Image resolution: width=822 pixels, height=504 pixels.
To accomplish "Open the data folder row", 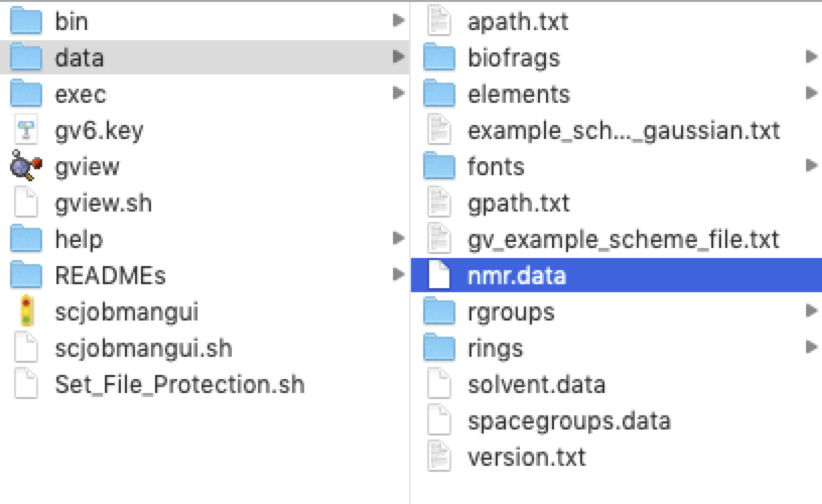I will point(79,58).
